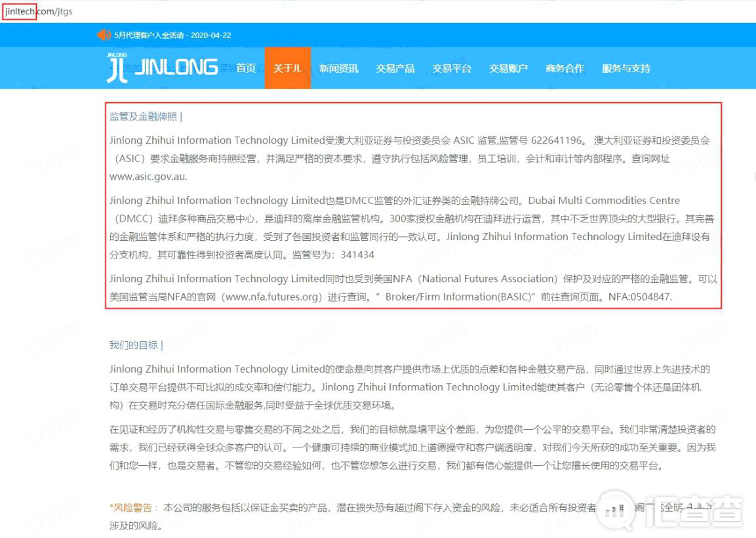Open the 新闻资讯 menu
The image size is (756, 538).
(x=338, y=68)
